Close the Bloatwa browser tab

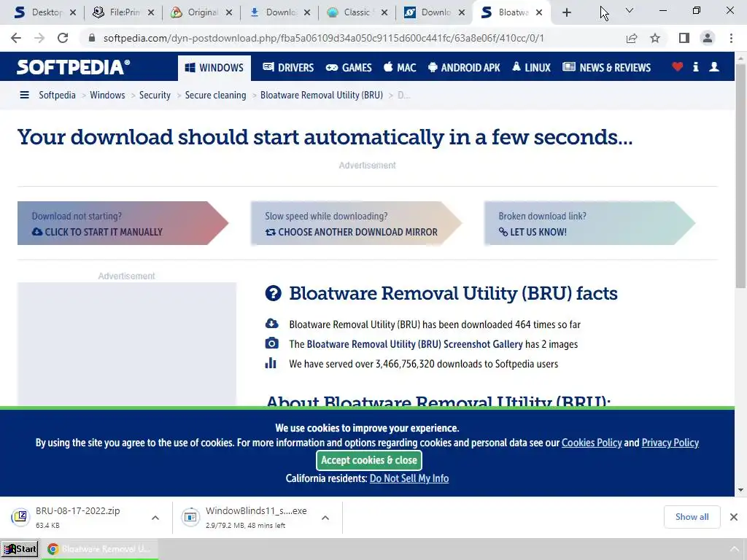coord(539,12)
